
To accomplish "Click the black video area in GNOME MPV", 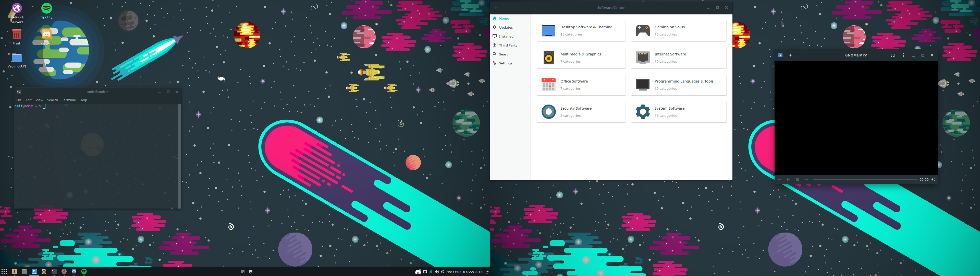I will 856,118.
